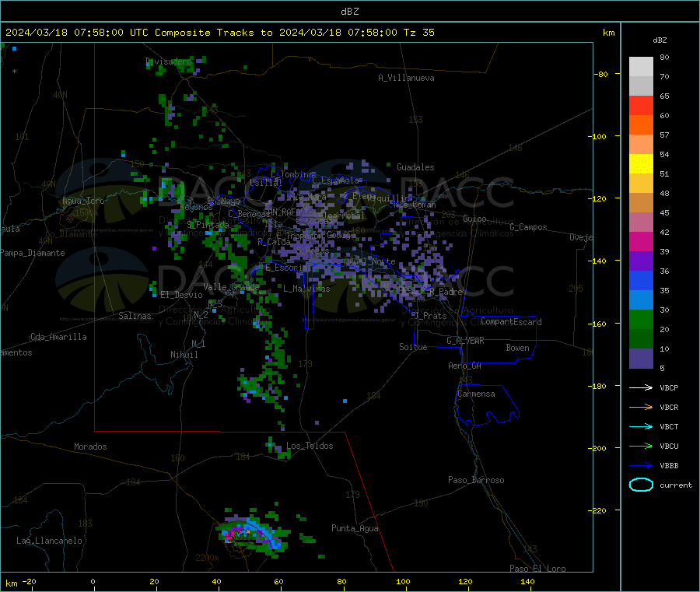700x592 pixels.
Task: Click the R_Padre map label
Action: (x=446, y=292)
